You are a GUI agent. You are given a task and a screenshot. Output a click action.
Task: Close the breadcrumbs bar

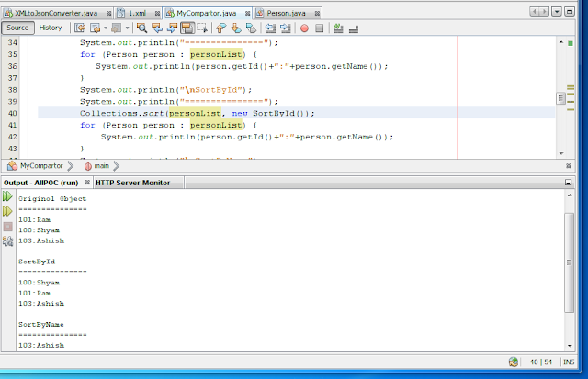pos(569,166)
